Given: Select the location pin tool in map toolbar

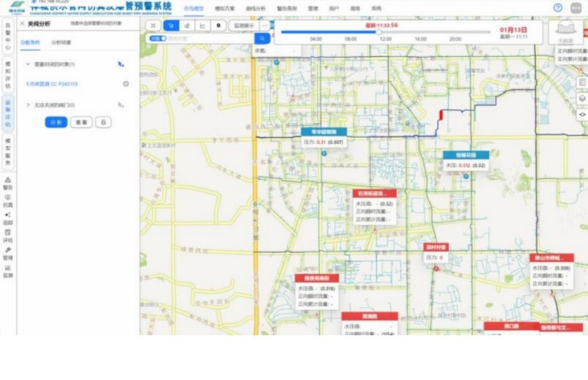Looking at the screenshot, I should [218, 26].
